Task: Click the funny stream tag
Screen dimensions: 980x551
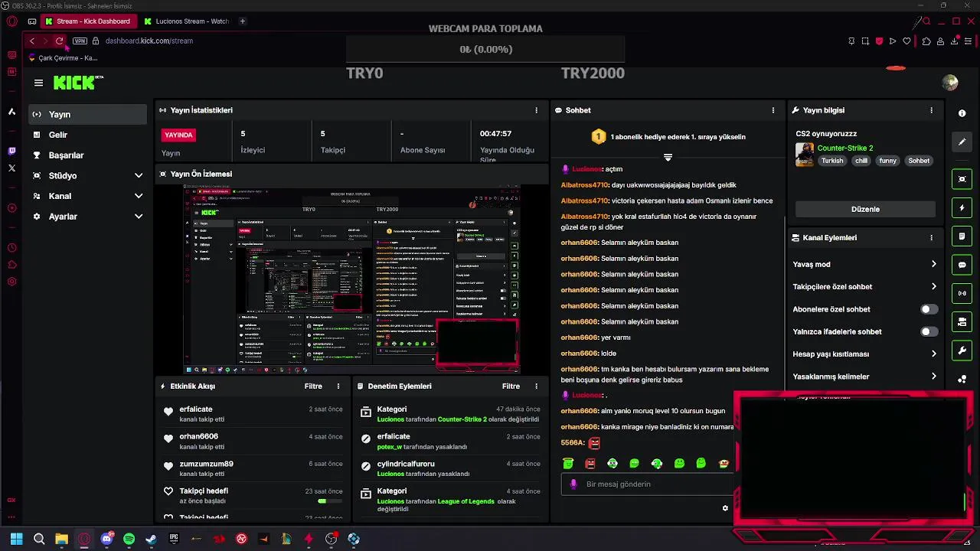Action: [x=887, y=161]
